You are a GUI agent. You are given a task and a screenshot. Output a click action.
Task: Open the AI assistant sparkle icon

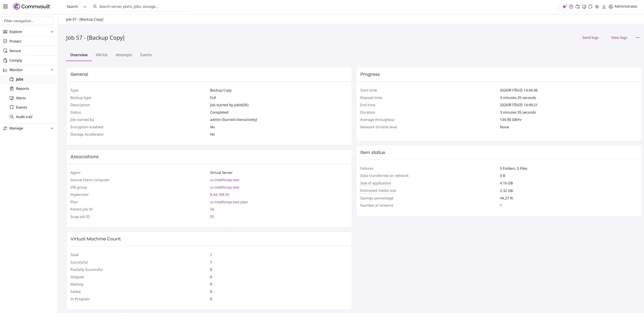564,6
